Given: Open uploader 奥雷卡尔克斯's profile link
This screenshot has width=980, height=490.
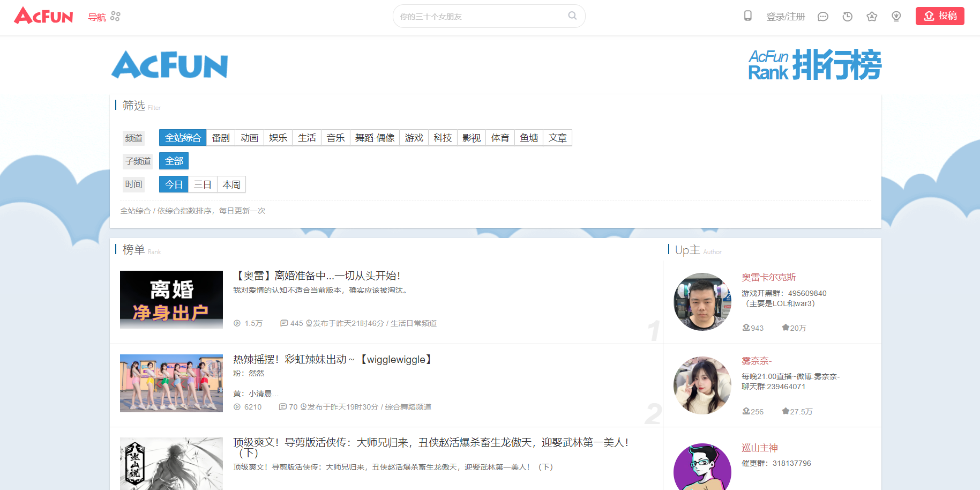Looking at the screenshot, I should [768, 277].
